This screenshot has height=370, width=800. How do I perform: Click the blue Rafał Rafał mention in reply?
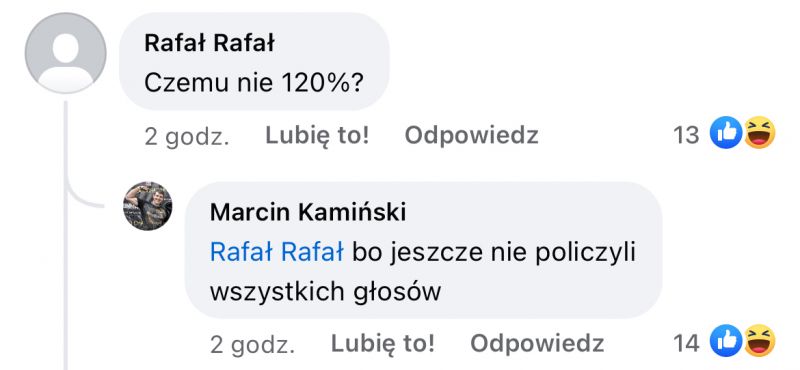277,253
